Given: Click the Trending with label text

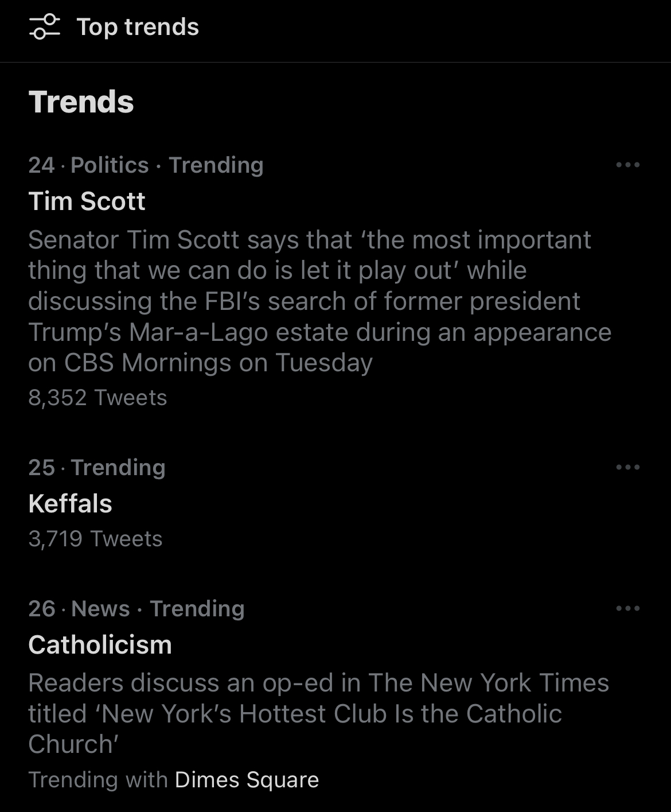Looking at the screenshot, I should (x=98, y=780).
